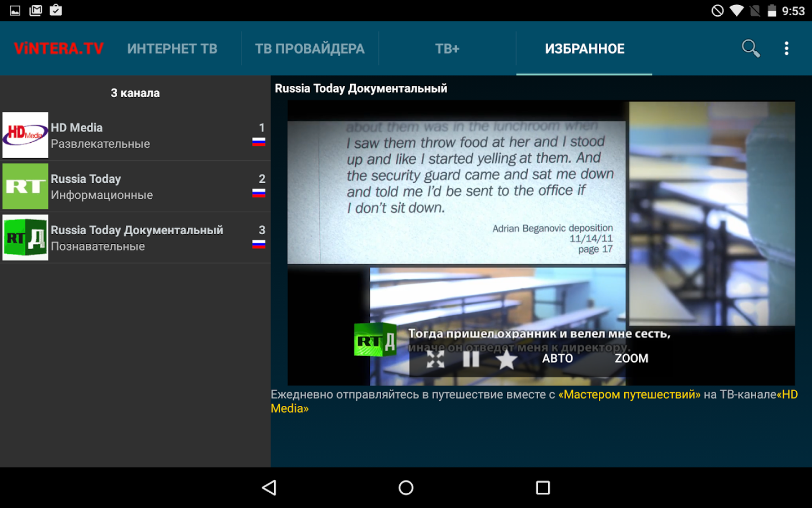Pause the video playback
This screenshot has height=508, width=812.
click(x=471, y=359)
